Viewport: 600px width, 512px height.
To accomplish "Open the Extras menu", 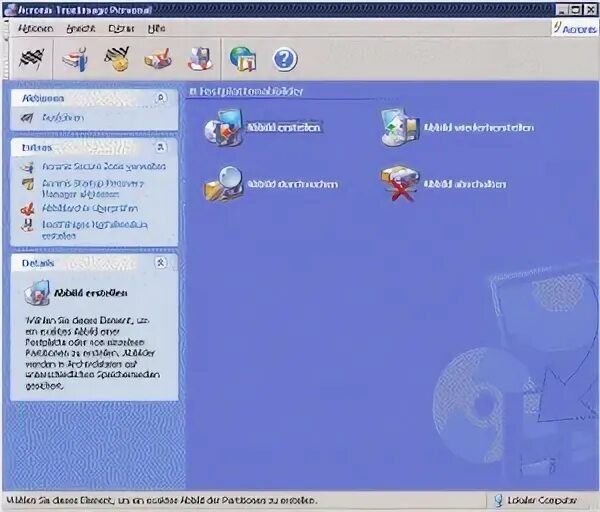I will (121, 28).
